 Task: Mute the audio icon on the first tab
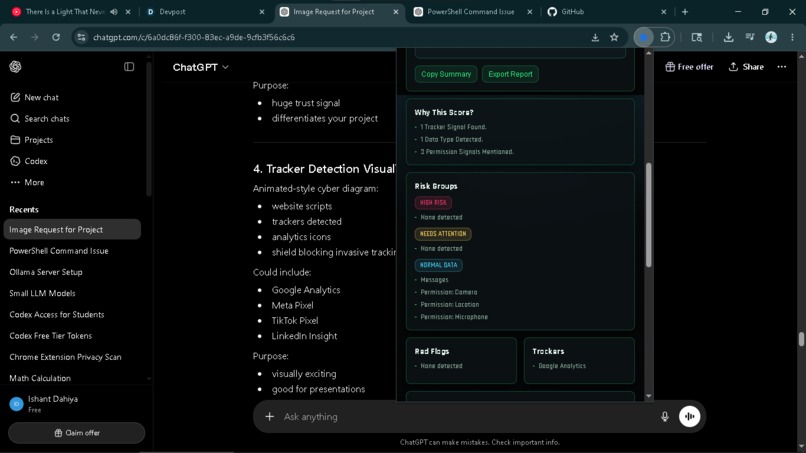pos(114,11)
